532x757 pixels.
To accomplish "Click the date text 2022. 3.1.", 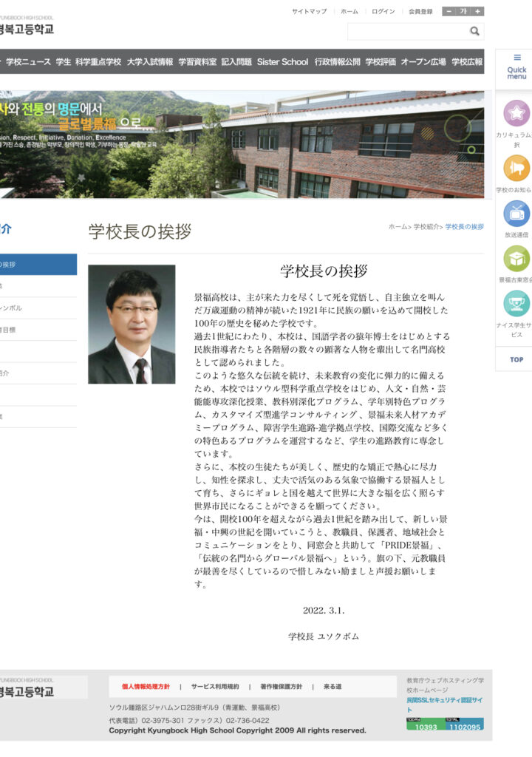I will coord(324,610).
